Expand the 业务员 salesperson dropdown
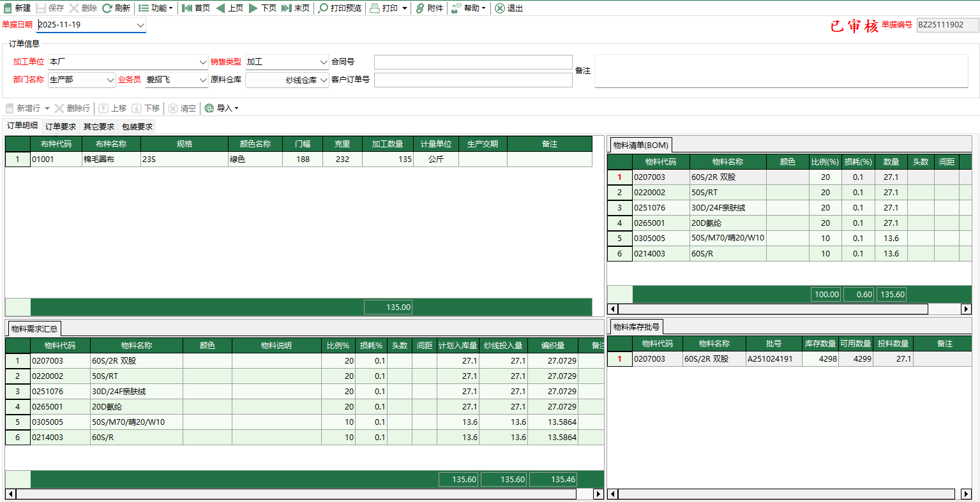Screen dimensions: 980x502 pyautogui.click(x=203, y=80)
